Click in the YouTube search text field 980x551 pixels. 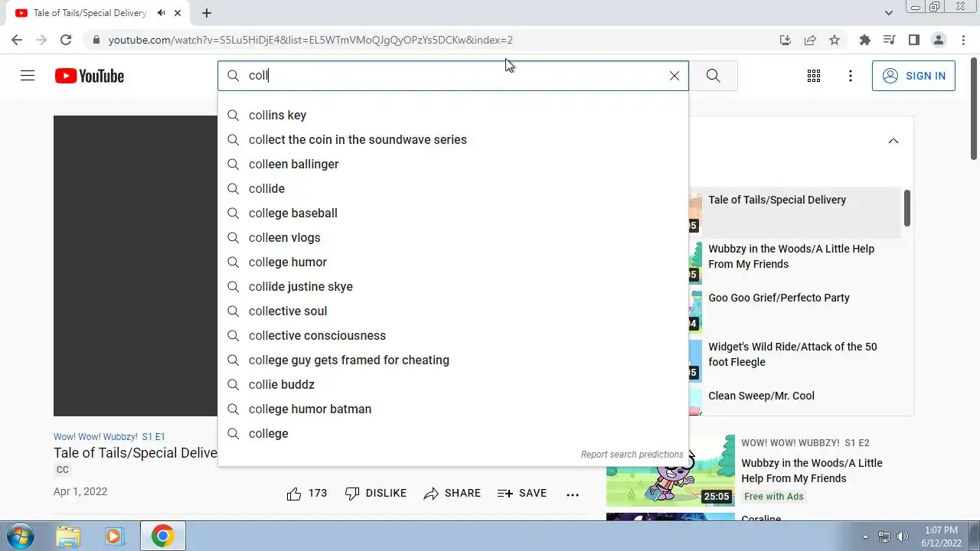453,76
